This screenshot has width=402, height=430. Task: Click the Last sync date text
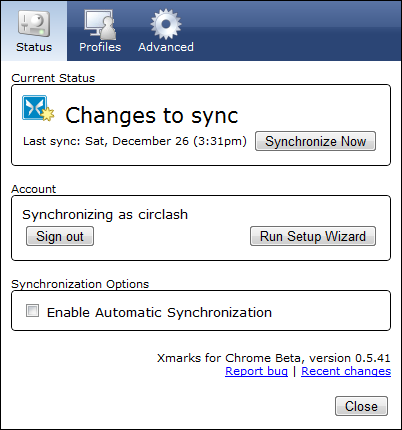click(135, 141)
